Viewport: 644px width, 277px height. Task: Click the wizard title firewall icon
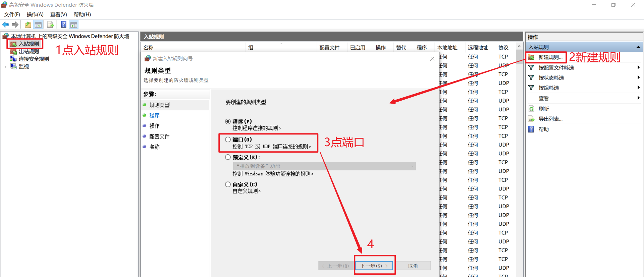[148, 58]
